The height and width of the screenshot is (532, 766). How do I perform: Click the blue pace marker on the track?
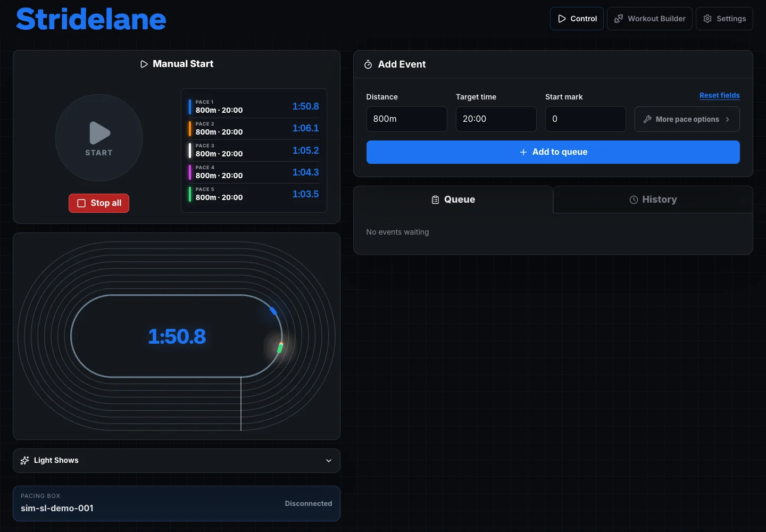[273, 311]
